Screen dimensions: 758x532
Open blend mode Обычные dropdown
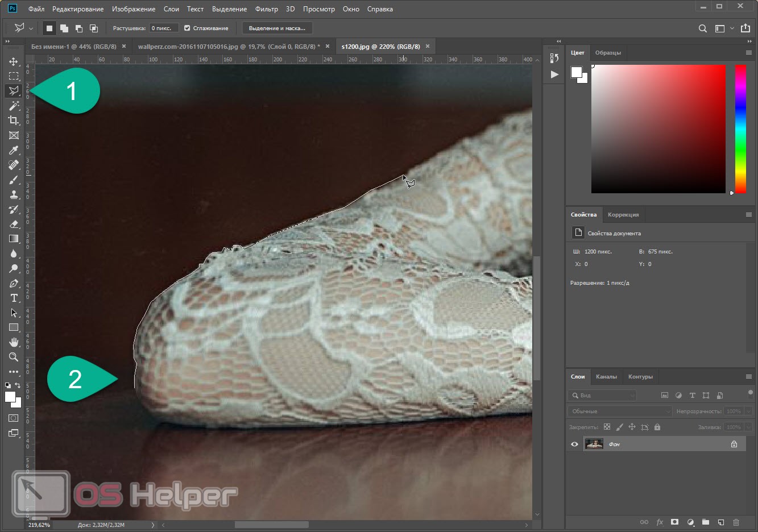620,411
